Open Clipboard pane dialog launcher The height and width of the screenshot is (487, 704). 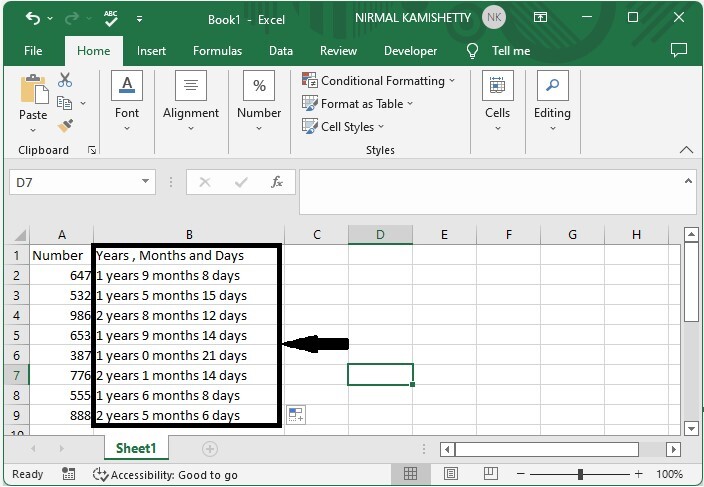92,150
